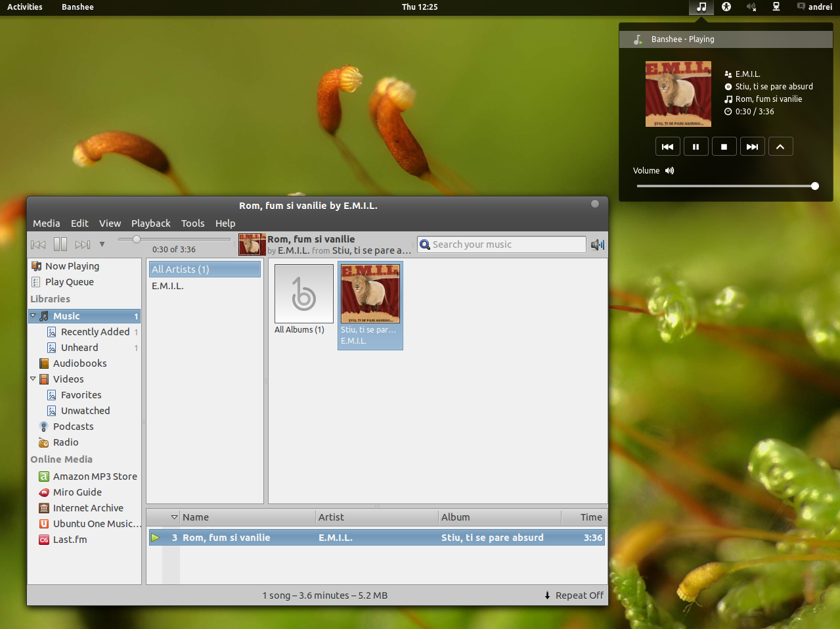Viewport: 840px width, 629px height.
Task: Select the Rom, fum si vanilie track row
Action: [x=376, y=538]
